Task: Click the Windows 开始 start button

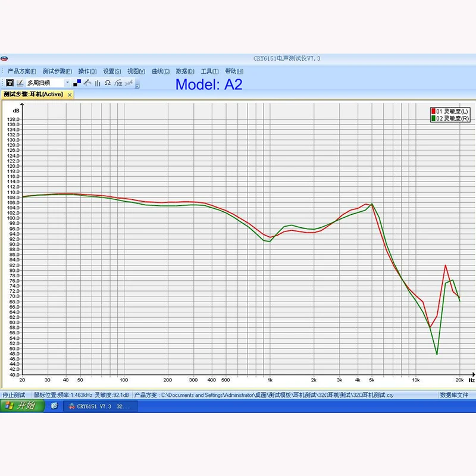Action: [x=20, y=406]
